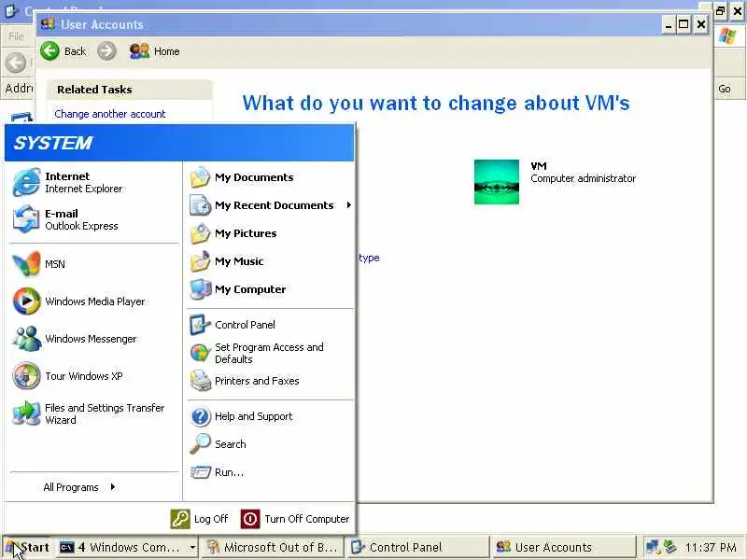Screen dimensions: 747x560
Task: Click the Turn Off Computer power icon
Action: 250,519
